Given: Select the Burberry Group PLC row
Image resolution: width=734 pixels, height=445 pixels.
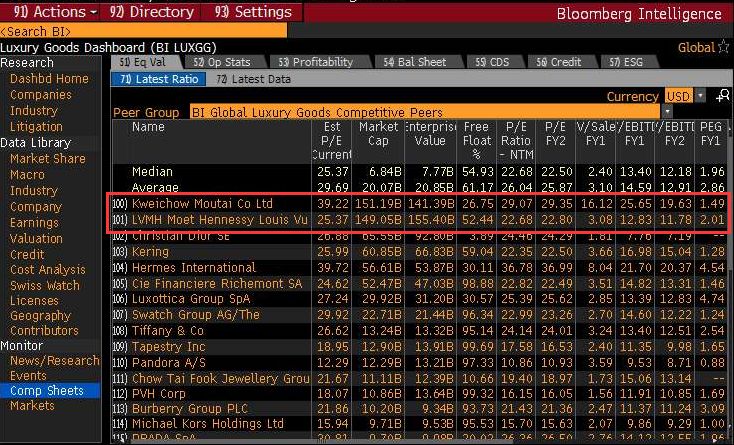Looking at the screenshot, I should 419,409.
